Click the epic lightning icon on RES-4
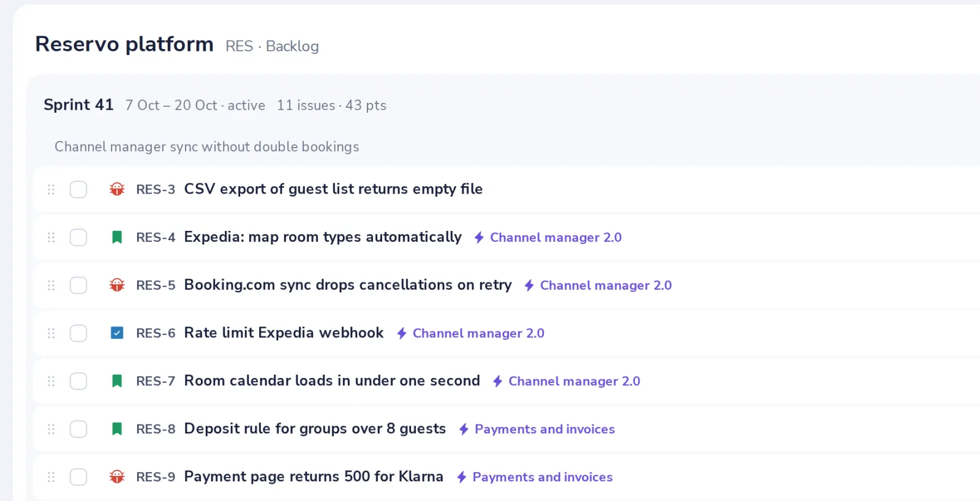980x501 pixels. (x=479, y=237)
